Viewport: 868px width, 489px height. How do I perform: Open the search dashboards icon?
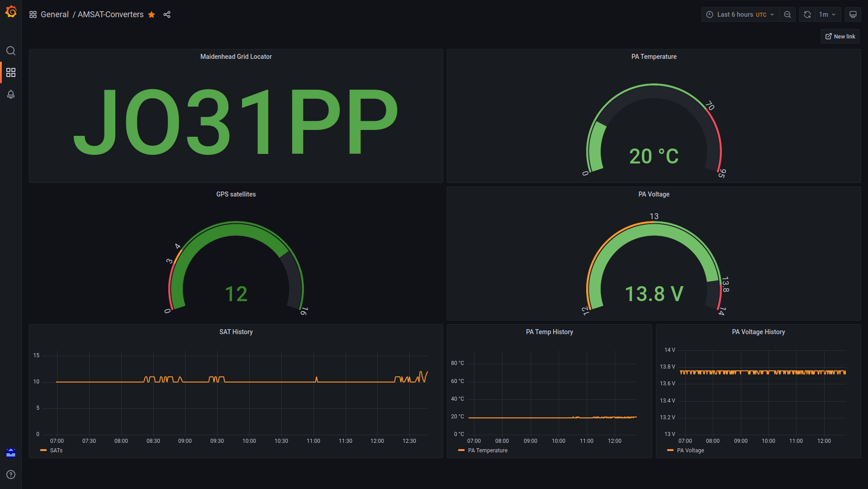point(11,51)
